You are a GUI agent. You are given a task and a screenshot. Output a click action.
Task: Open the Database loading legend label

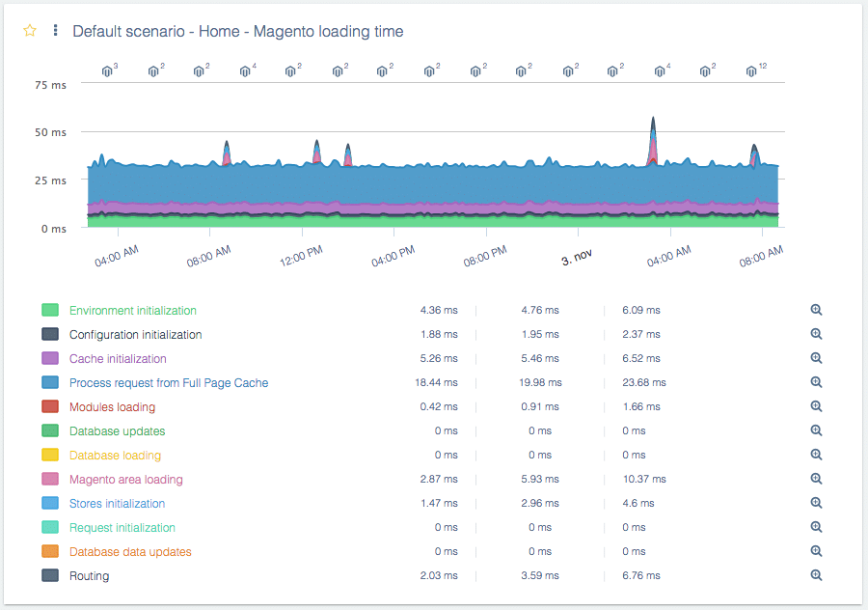point(115,456)
